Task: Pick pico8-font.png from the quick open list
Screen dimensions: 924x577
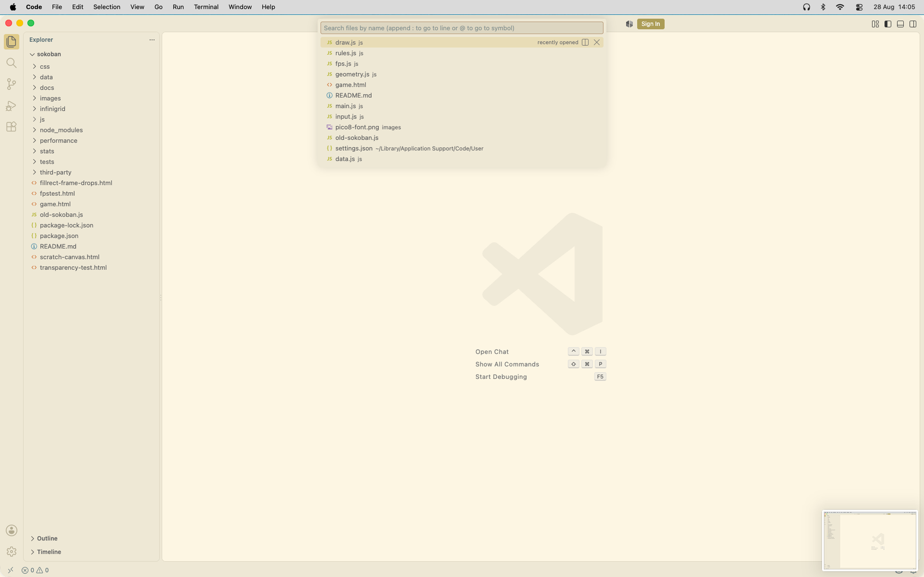Action: (x=462, y=127)
